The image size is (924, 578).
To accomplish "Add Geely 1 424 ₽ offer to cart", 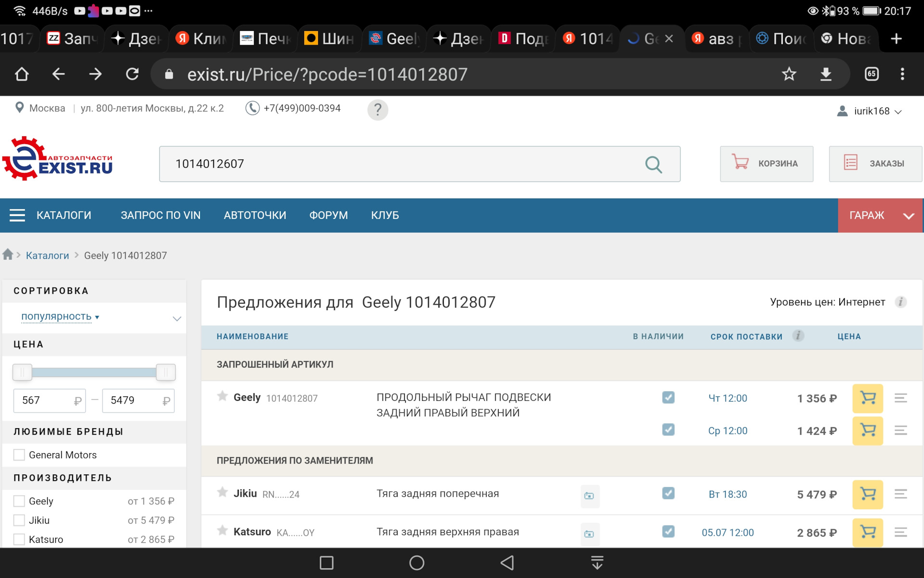I will tap(868, 431).
